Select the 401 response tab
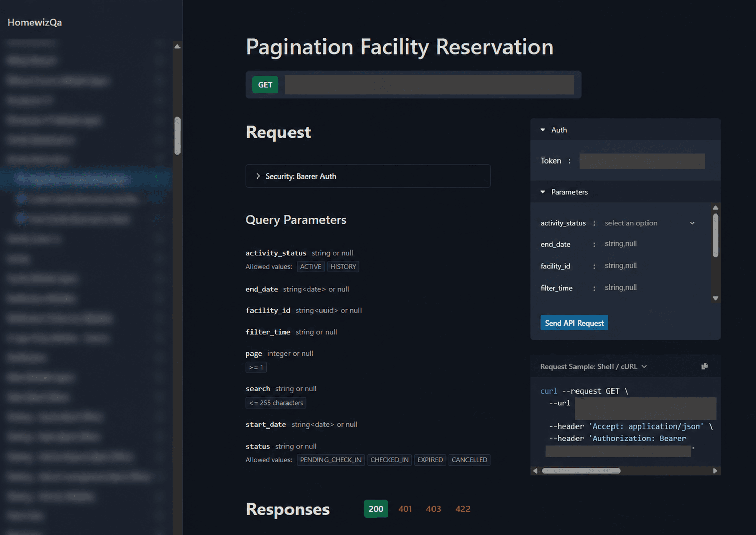This screenshot has height=535, width=756. tap(405, 509)
